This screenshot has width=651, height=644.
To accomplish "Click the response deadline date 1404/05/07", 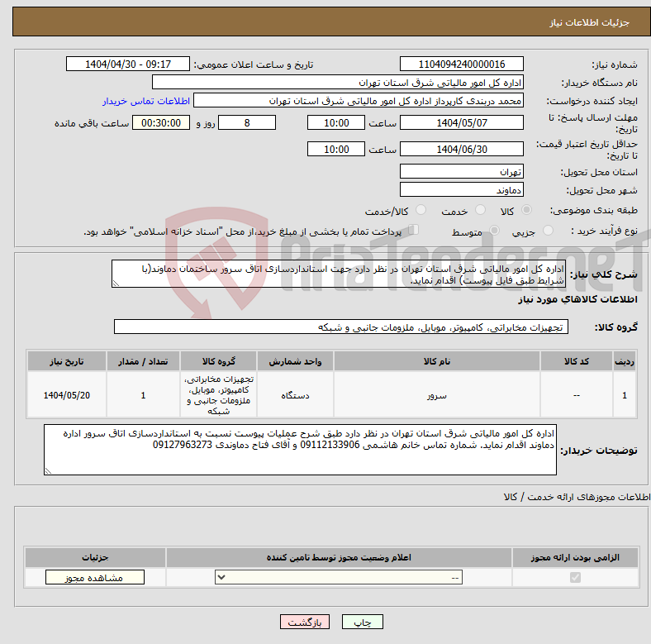I will [462, 122].
